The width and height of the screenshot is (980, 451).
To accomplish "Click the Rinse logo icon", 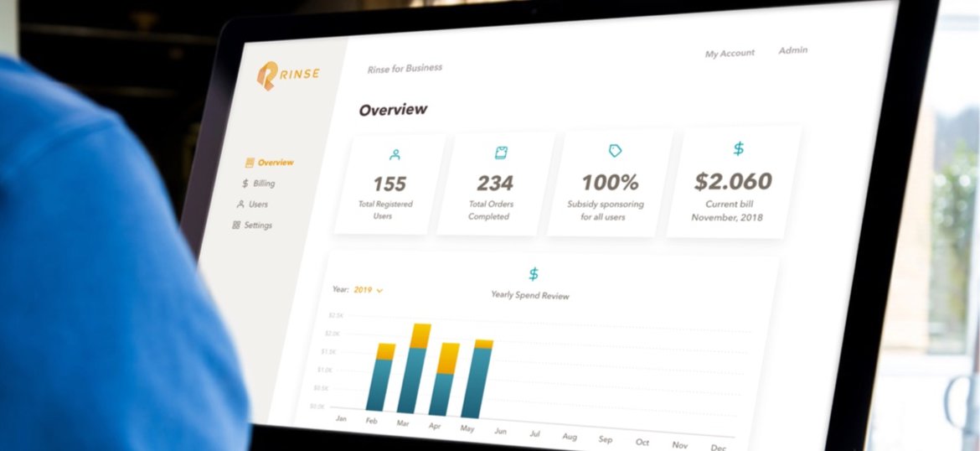I will click(266, 75).
